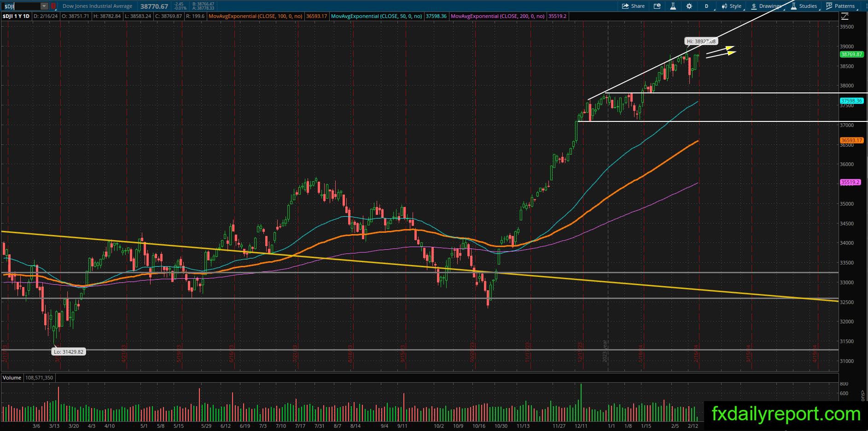Click the R: 199.6 range value
The height and width of the screenshot is (431, 868).
pos(195,16)
